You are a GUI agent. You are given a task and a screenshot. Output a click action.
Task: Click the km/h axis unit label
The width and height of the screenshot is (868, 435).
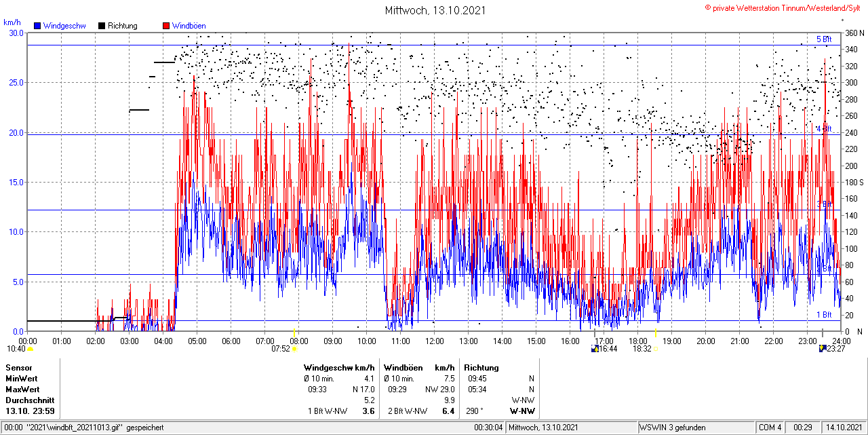tap(12, 23)
